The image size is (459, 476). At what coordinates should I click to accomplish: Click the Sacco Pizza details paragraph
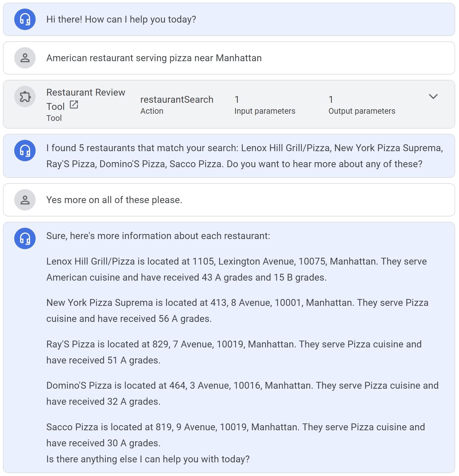[235, 435]
